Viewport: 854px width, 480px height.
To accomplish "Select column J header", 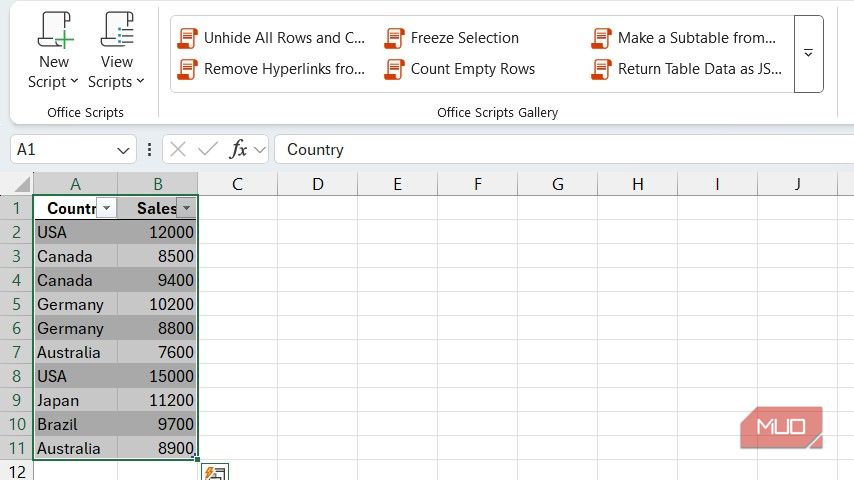I will 798,184.
